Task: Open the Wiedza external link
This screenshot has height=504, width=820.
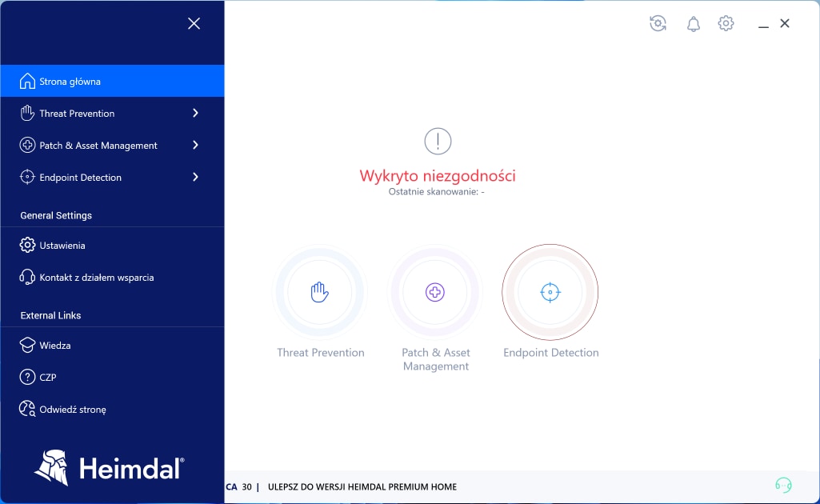Action: (113, 345)
